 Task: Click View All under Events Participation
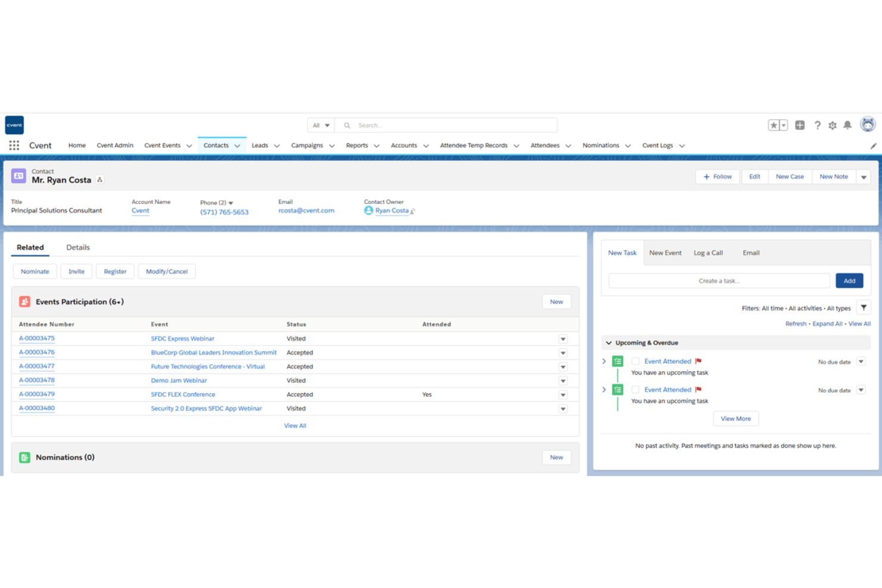coord(295,425)
